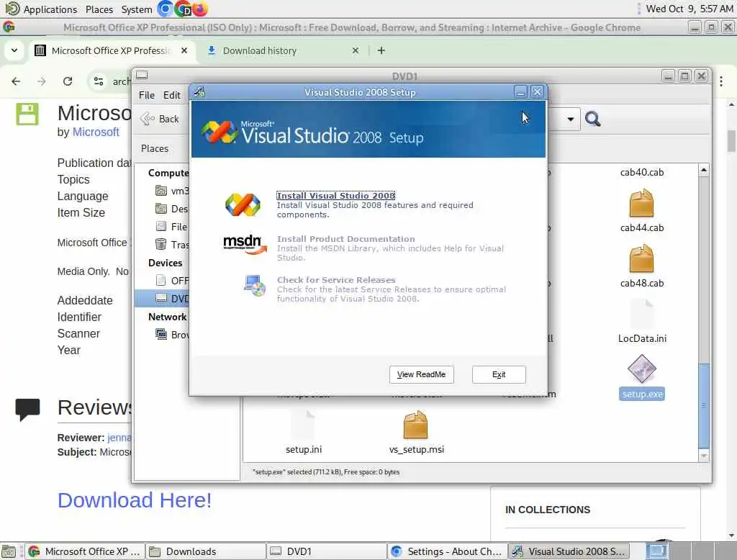This screenshot has width=737, height=560.
Task: Open System menu in top panel
Action: (137, 9)
